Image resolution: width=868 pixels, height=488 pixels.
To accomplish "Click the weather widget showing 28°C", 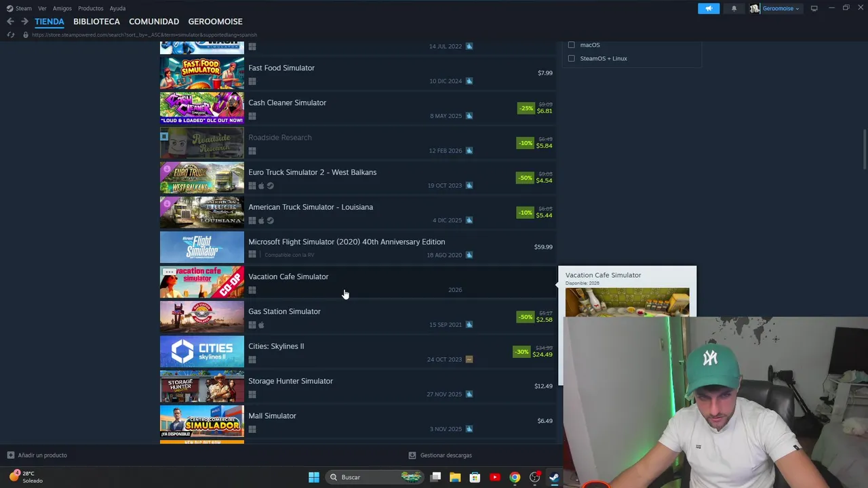I will (x=26, y=476).
